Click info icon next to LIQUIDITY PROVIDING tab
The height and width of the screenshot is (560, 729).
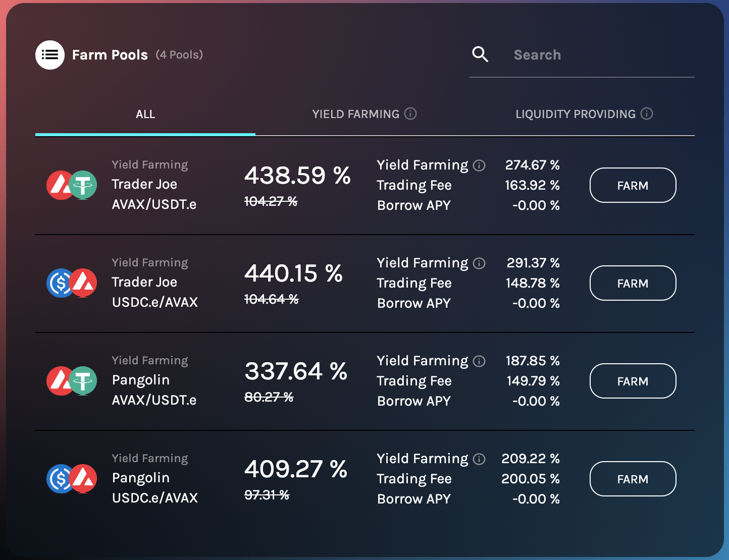(x=647, y=114)
